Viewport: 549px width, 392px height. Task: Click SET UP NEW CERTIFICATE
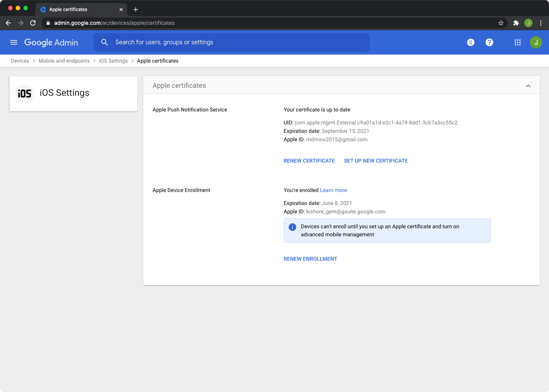click(x=376, y=161)
